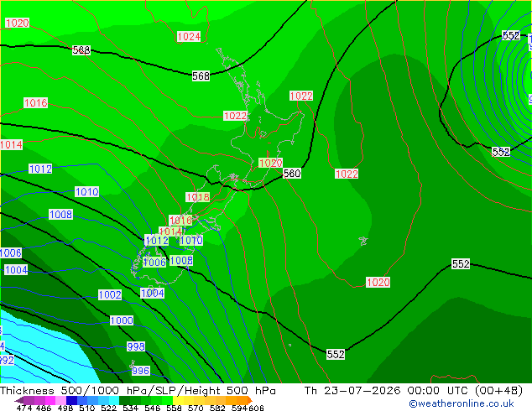Click the legend value '606'
The image size is (532, 411).
pos(256,408)
